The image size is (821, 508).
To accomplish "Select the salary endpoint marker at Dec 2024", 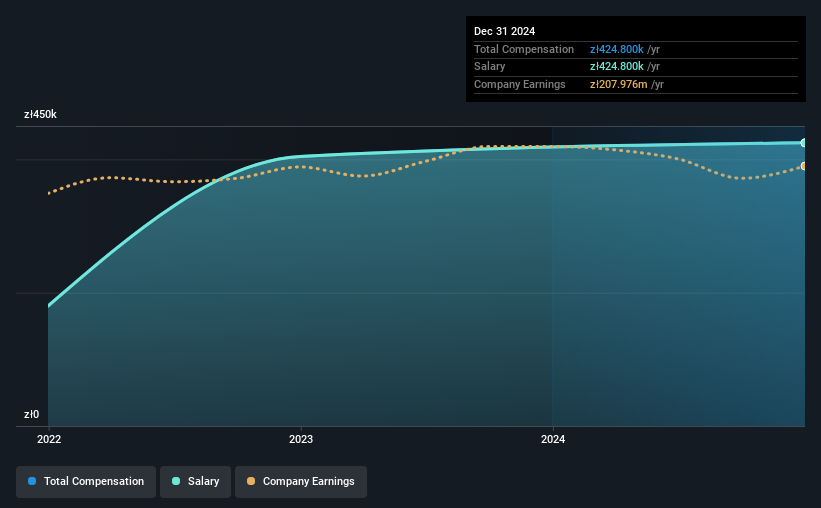I will click(x=803, y=142).
